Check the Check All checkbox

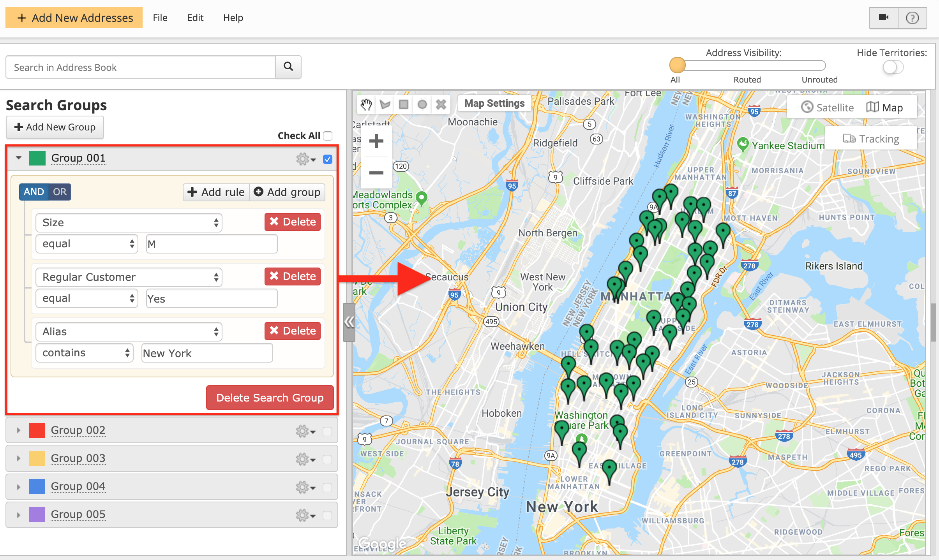click(x=328, y=136)
